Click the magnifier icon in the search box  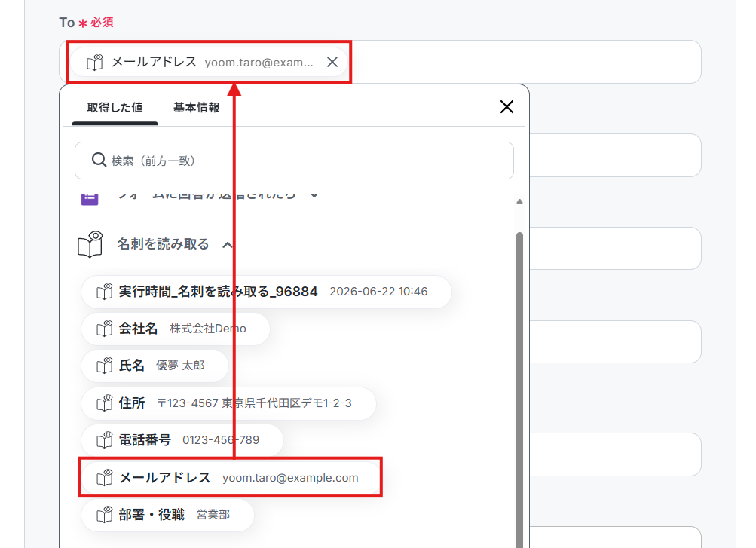point(99,160)
